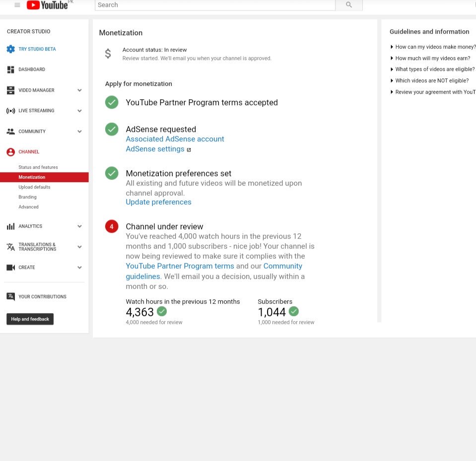This screenshot has height=461, width=476.
Task: Click '4,000 needed for review' text
Action: [x=154, y=323]
